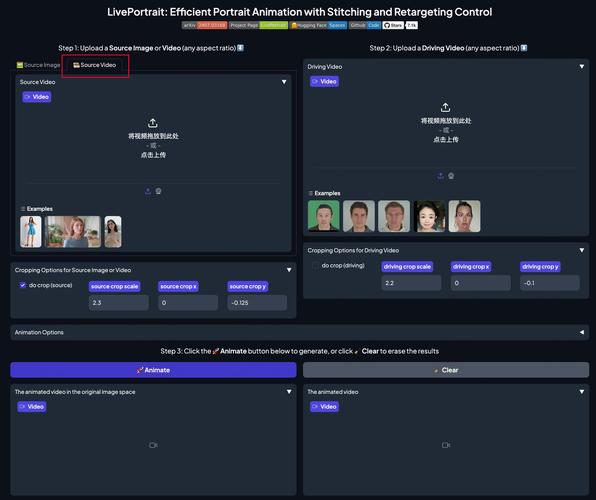Screen dimensions: 596x500
Task: Enable the do crop (driving) checkbox
Action: click(315, 266)
